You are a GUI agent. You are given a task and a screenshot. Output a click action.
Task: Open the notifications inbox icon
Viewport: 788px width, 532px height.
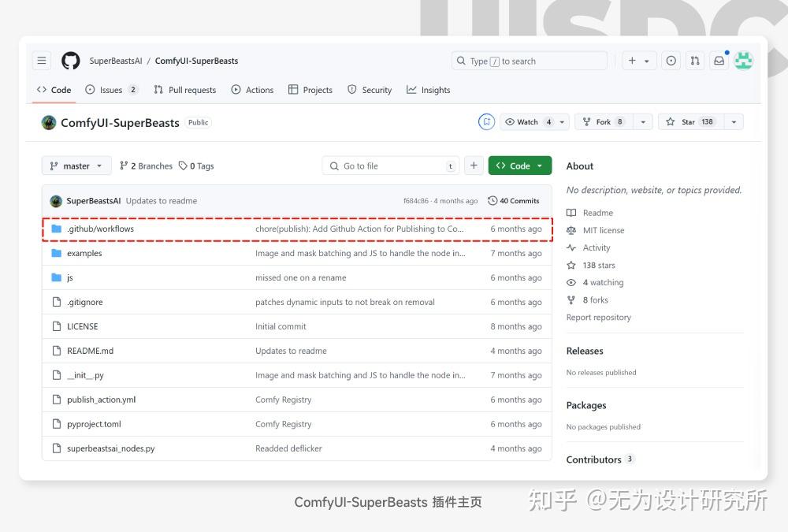coord(719,60)
